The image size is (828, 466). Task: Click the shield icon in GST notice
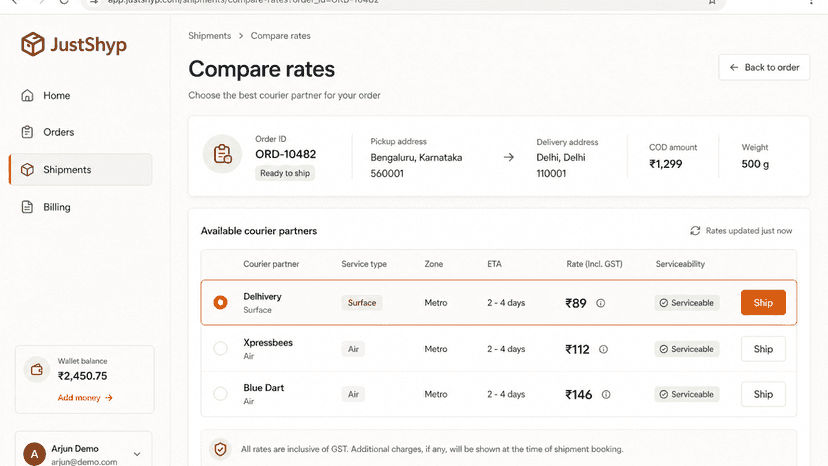pyautogui.click(x=220, y=449)
